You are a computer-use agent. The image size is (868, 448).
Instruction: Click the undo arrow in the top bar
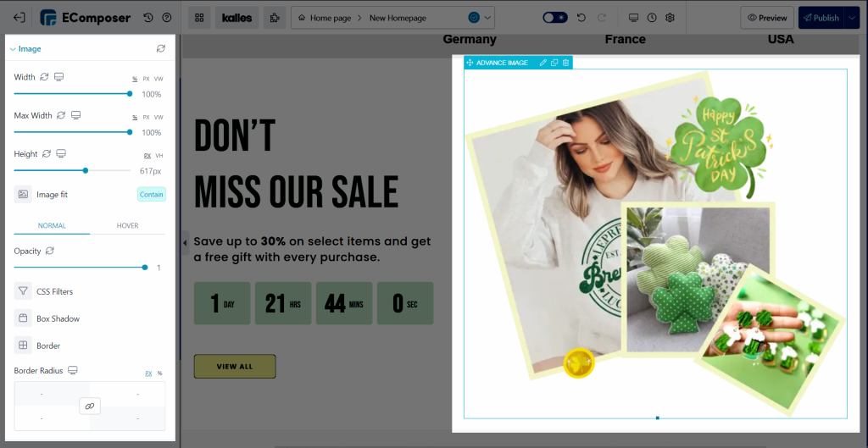[581, 18]
